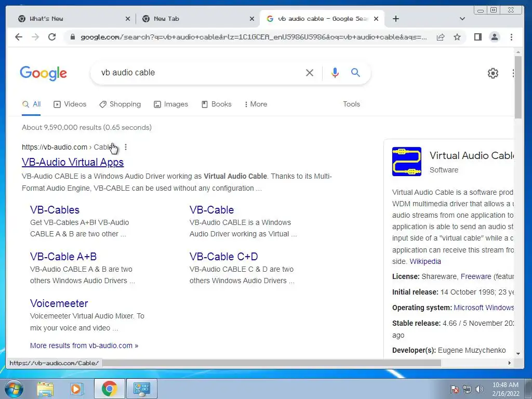Screen dimensions: 532x399
Task: Click the Action Center flag tray icon
Action: pyautogui.click(x=454, y=389)
